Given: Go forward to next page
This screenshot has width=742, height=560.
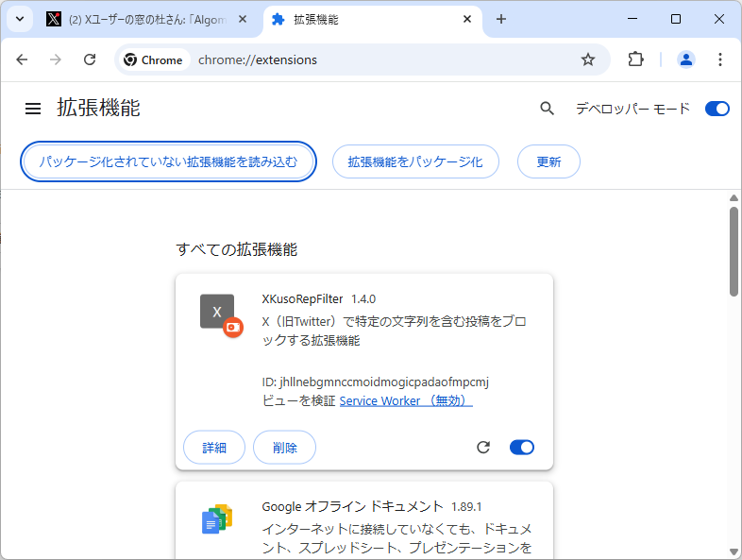Looking at the screenshot, I should pyautogui.click(x=56, y=59).
